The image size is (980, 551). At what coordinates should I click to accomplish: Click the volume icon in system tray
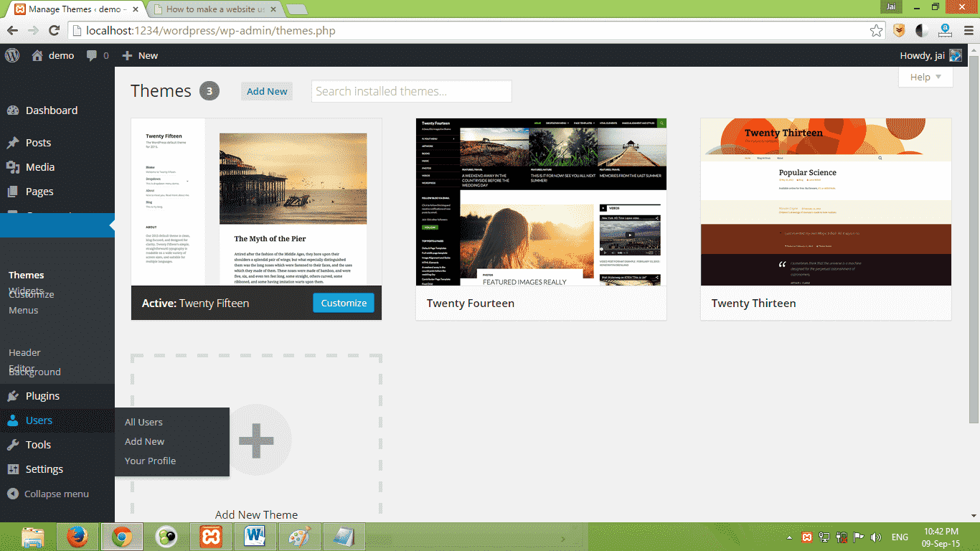pos(876,537)
